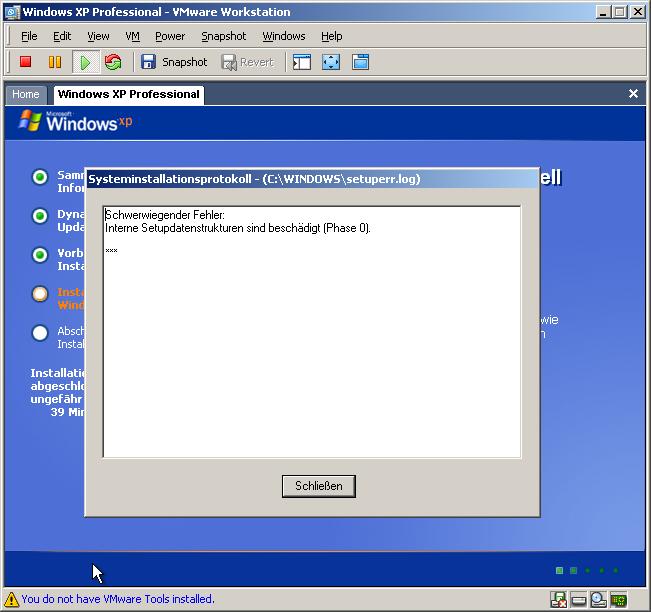This screenshot has width=651, height=612.
Task: Click the white Abschluss step indicator
Action: click(40, 333)
